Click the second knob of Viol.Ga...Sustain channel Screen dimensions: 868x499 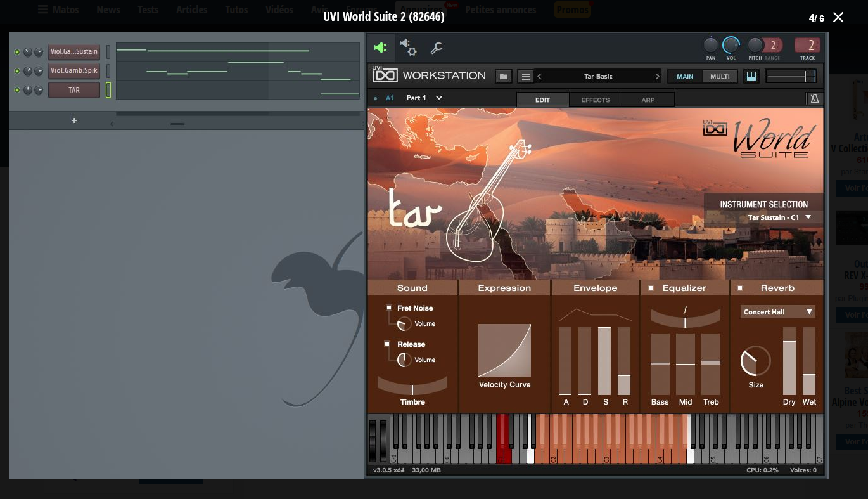[38, 52]
